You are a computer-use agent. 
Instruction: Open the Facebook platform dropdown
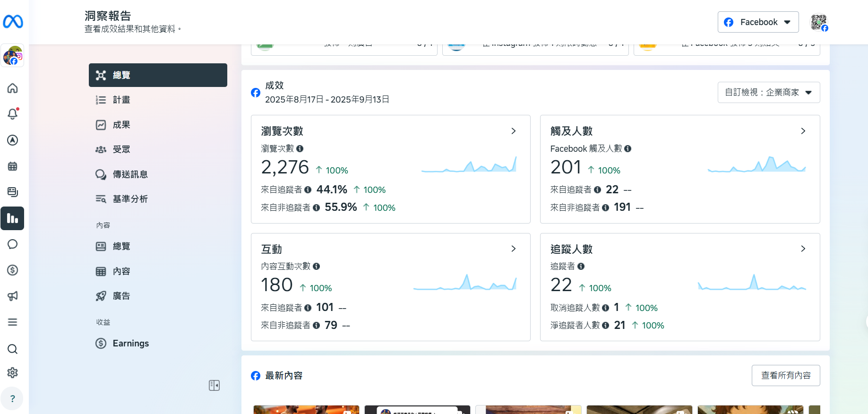(758, 22)
